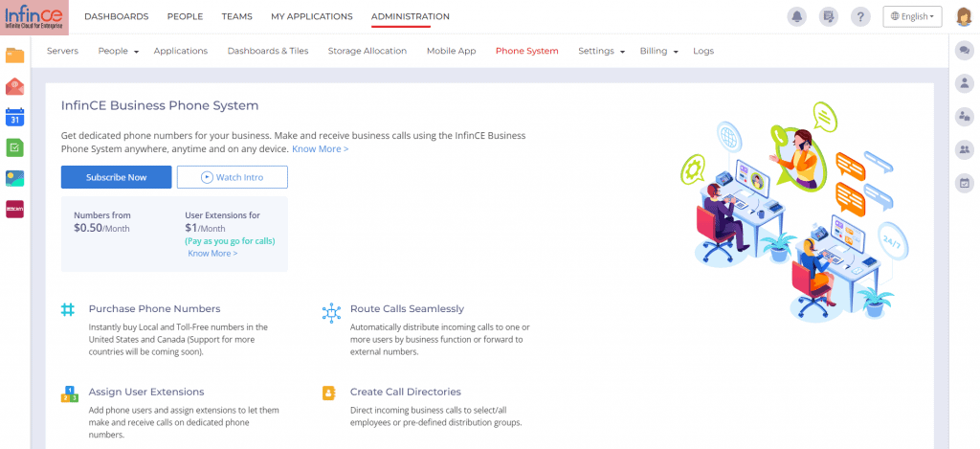Expand the People submenu dropdown

tap(119, 51)
